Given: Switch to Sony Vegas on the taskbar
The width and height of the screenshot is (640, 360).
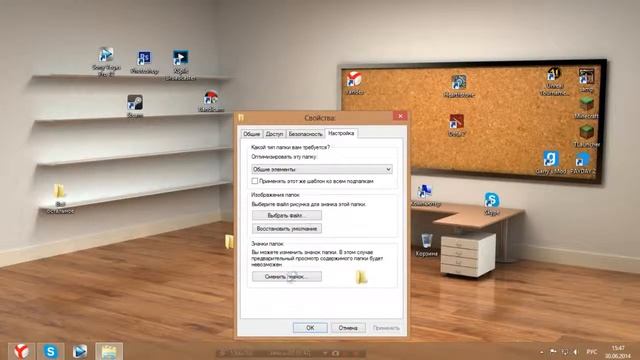Looking at the screenshot, I should point(80,351).
